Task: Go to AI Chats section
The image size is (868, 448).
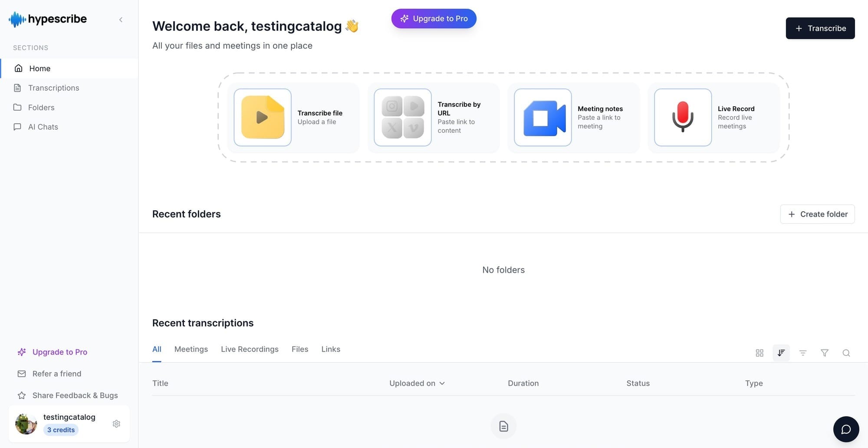Action: (x=43, y=127)
